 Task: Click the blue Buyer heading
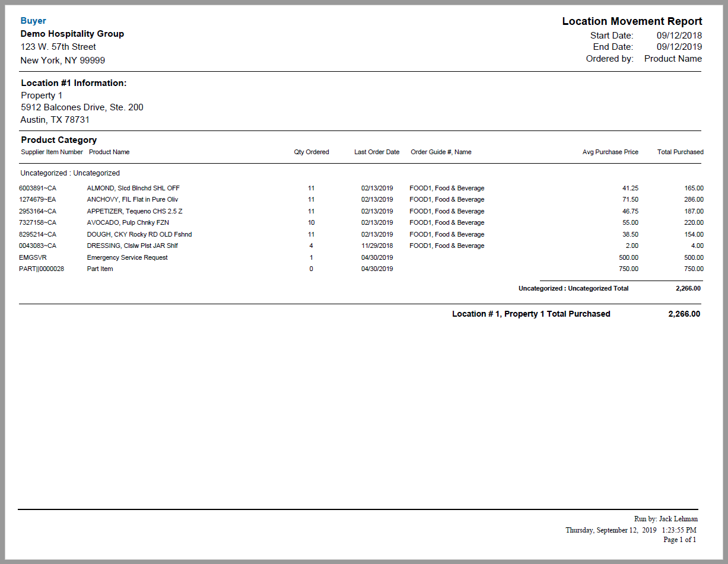tap(33, 21)
